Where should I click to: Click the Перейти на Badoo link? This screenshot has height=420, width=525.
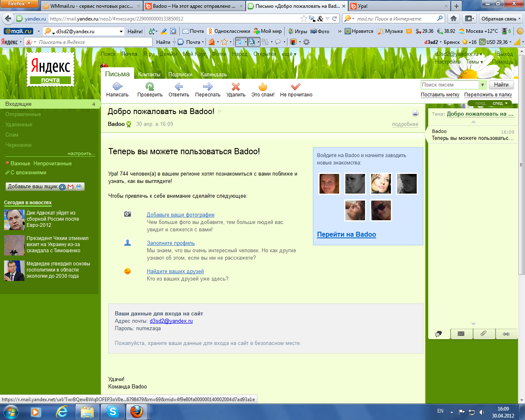point(347,234)
